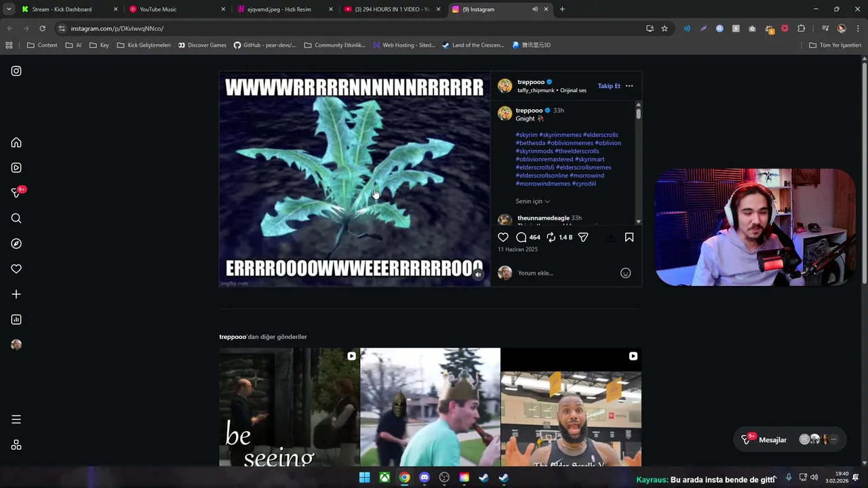Toggle video sound speaker icon
The width and height of the screenshot is (868, 488).
(x=478, y=274)
